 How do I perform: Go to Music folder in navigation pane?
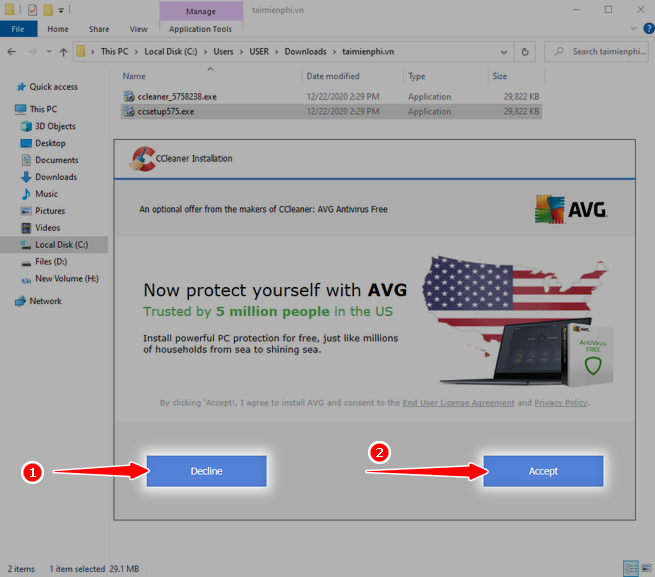(46, 194)
